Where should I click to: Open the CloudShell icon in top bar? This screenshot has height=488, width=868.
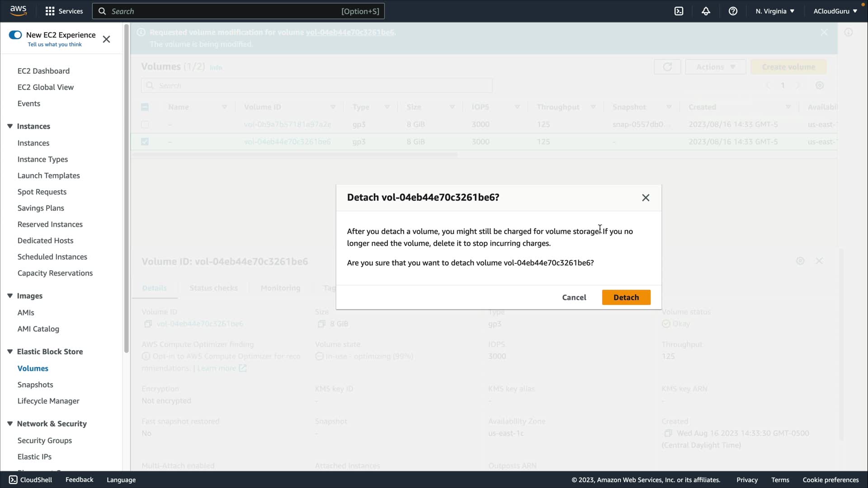click(x=679, y=11)
